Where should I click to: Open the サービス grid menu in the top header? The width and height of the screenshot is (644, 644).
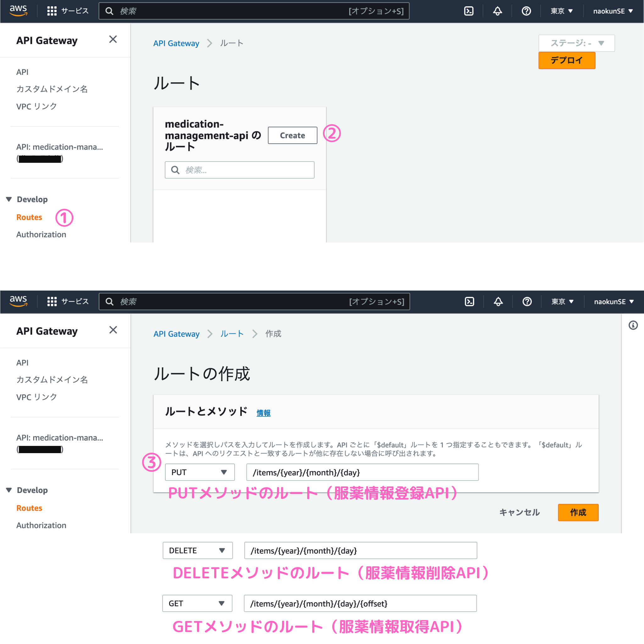(68, 11)
